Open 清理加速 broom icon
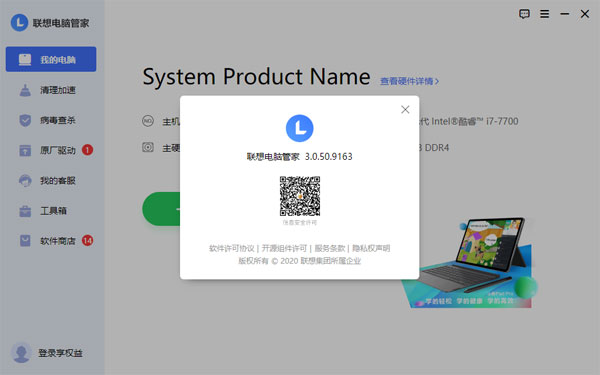This screenshot has width=600, height=375. [25, 90]
